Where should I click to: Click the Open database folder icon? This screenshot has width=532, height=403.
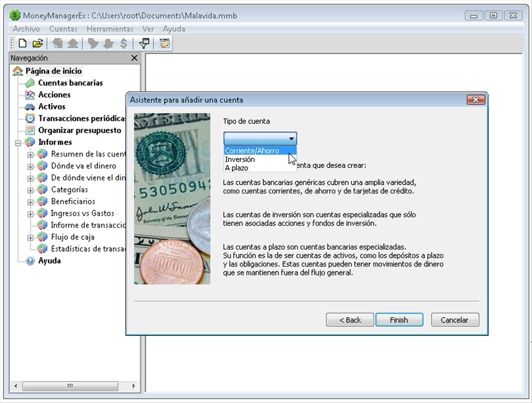coord(38,43)
